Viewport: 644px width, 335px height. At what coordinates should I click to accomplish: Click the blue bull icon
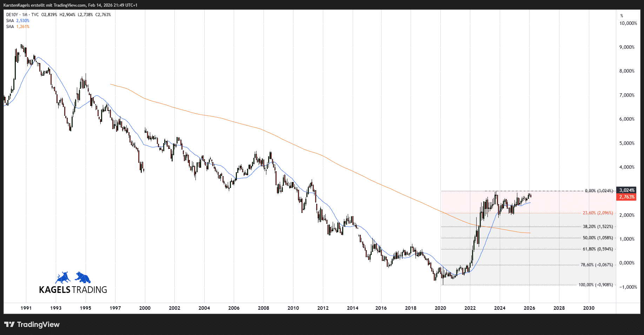[63, 277]
